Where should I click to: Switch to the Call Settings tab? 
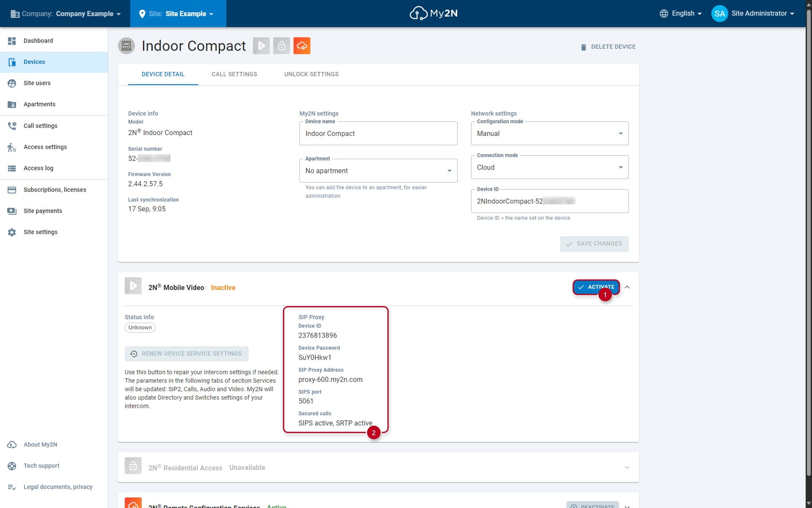pos(234,74)
